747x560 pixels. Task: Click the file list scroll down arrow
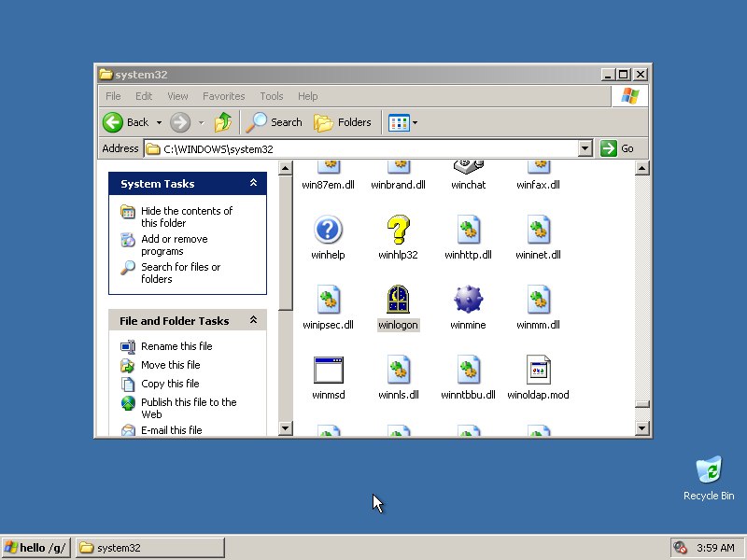click(642, 428)
